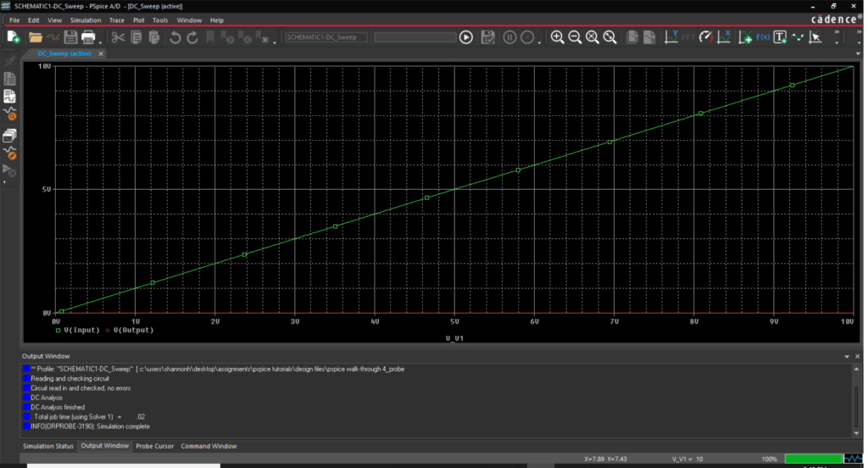Screen dimensions: 868x468
Task: Toggle Log Y axis icon
Action: 671,37
